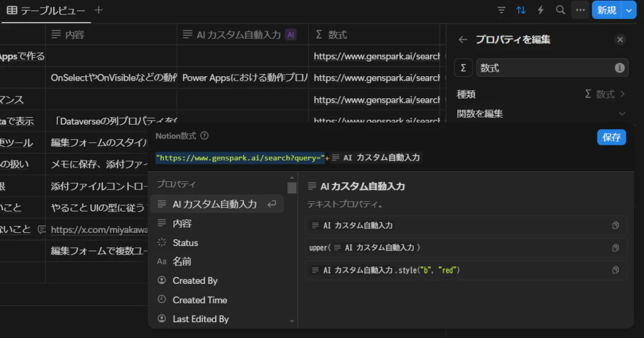Go back with the property editor arrow
Viewport: 644px width, 338px height.
coord(463,40)
